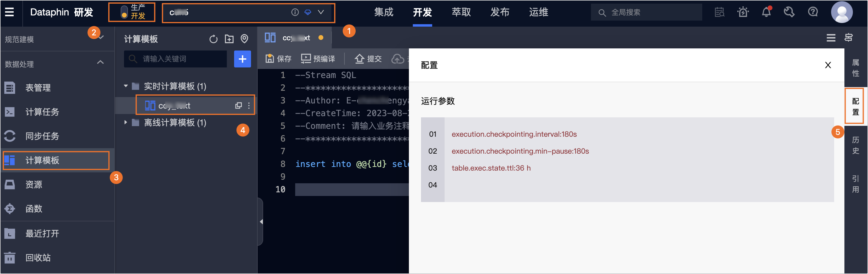868x274 pixels.
Task: Open the 历史 side tab
Action: [x=855, y=145]
